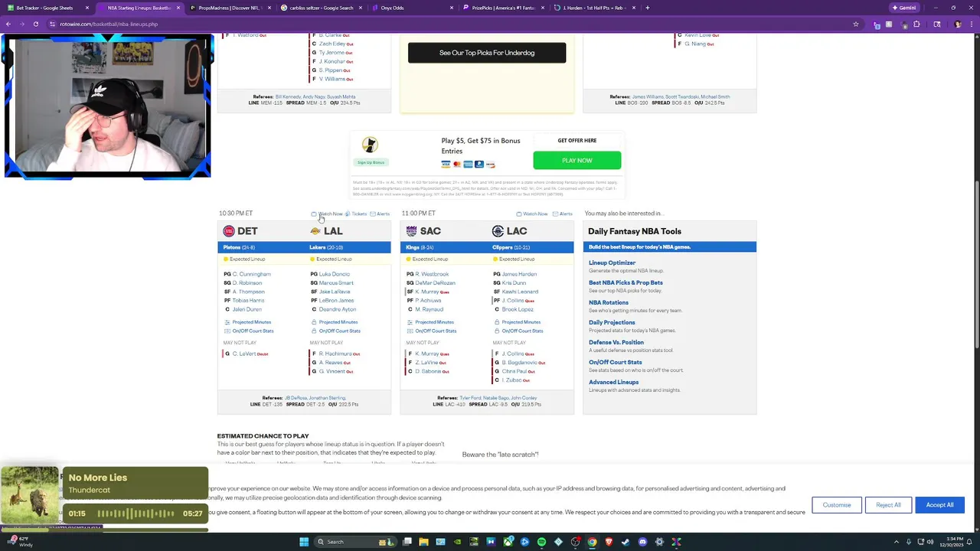Show hidden system tray icons

point(897,542)
